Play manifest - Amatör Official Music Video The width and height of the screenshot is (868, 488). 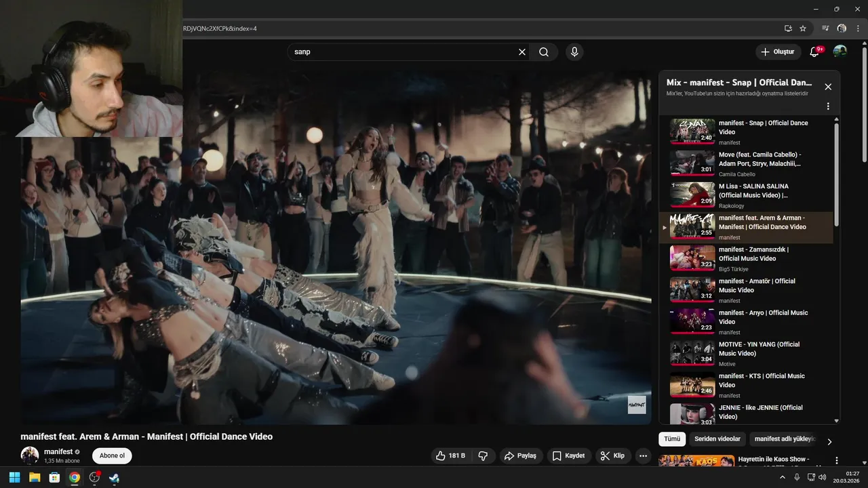click(x=747, y=289)
